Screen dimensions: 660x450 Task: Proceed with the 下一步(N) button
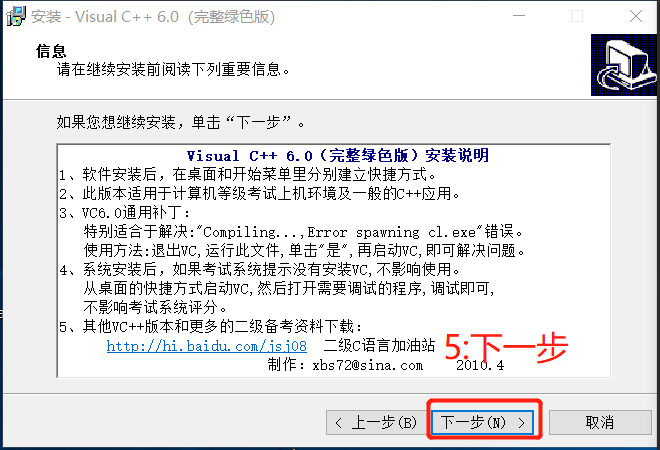point(483,422)
